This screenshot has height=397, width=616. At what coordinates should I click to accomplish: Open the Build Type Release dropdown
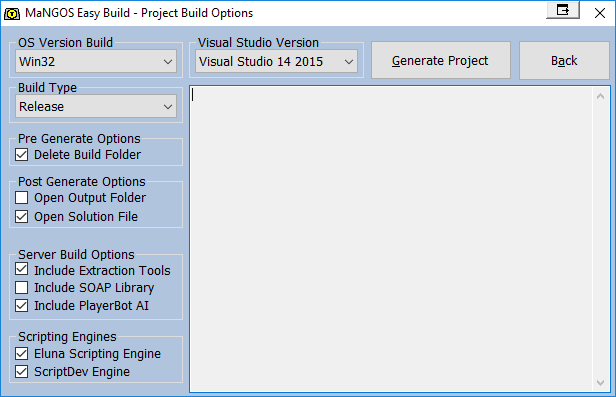pyautogui.click(x=96, y=106)
